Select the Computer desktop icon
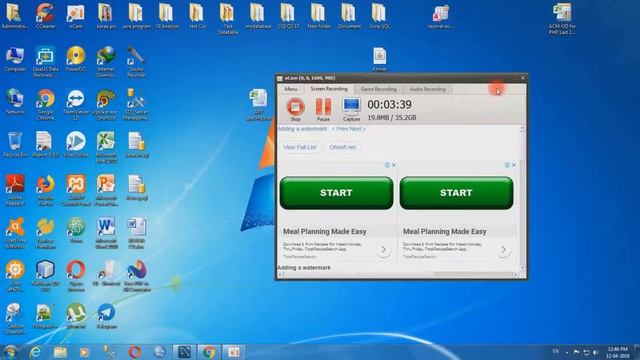This screenshot has height=360, width=640. 15,59
